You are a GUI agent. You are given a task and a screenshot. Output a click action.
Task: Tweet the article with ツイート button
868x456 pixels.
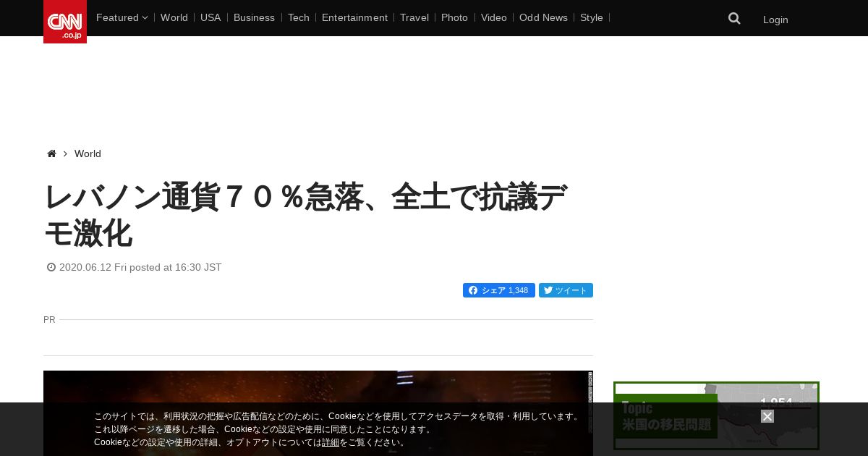[566, 290]
